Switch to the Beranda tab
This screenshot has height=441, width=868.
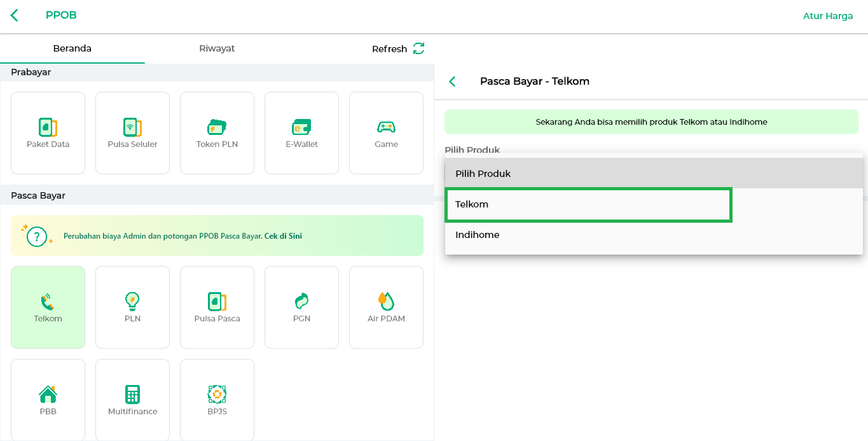[72, 48]
